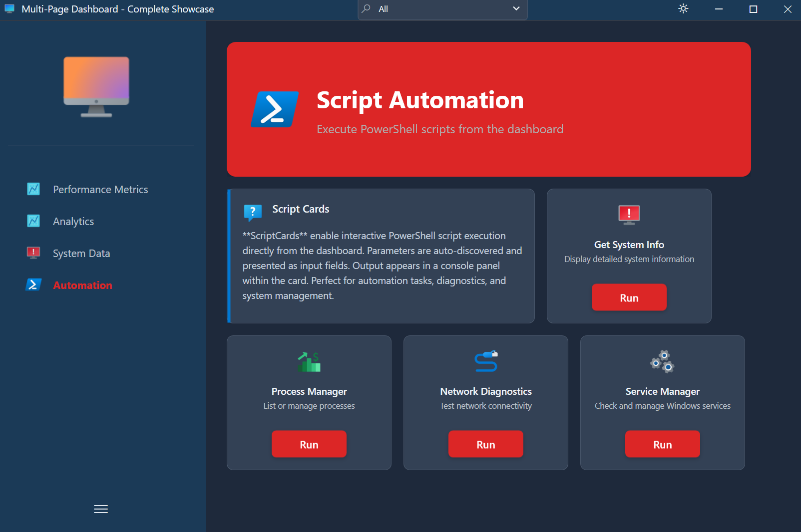The width and height of the screenshot is (801, 532).
Task: Run the Get System Info script
Action: 629,297
